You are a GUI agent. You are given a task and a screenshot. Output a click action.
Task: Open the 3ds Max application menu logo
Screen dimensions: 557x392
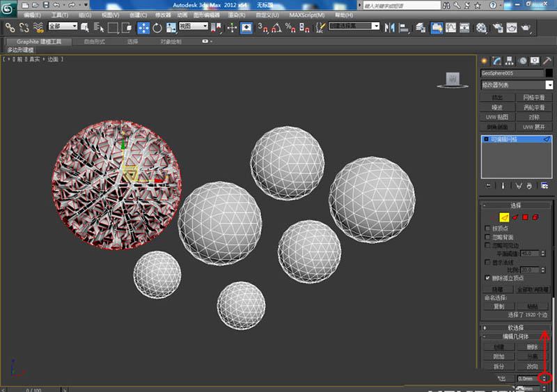[x=8, y=8]
